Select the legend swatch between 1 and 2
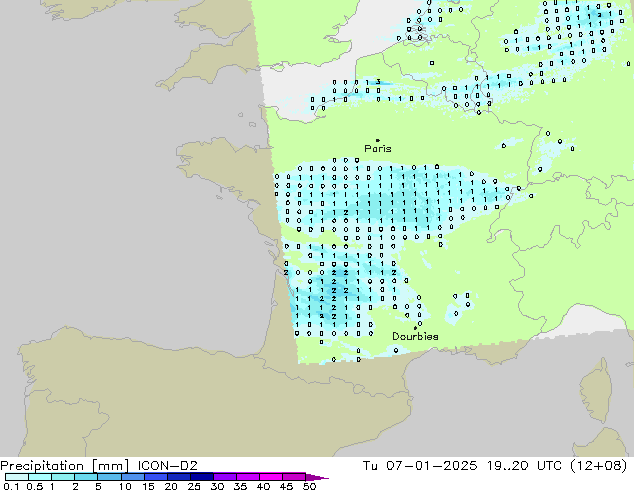This screenshot has width=634, height=490. pos(63,477)
